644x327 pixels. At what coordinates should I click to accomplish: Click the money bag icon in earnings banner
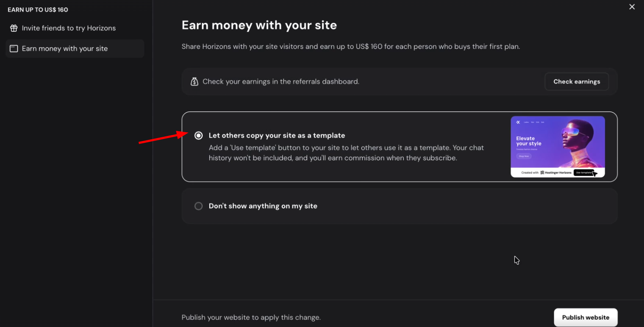coord(194,82)
